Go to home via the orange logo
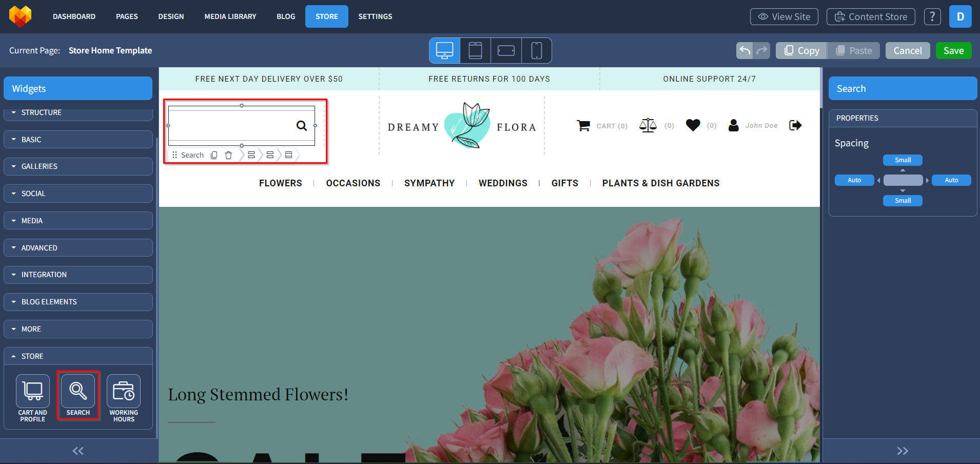 point(21,16)
